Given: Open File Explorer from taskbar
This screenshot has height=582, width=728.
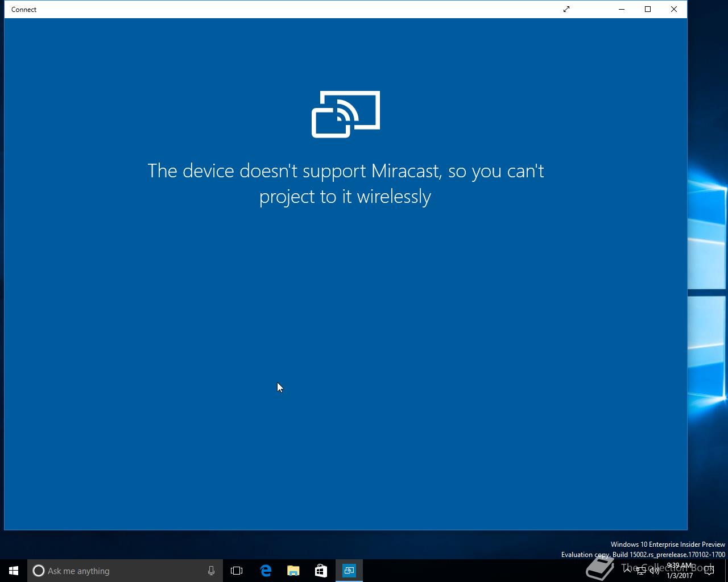Looking at the screenshot, I should (x=293, y=571).
